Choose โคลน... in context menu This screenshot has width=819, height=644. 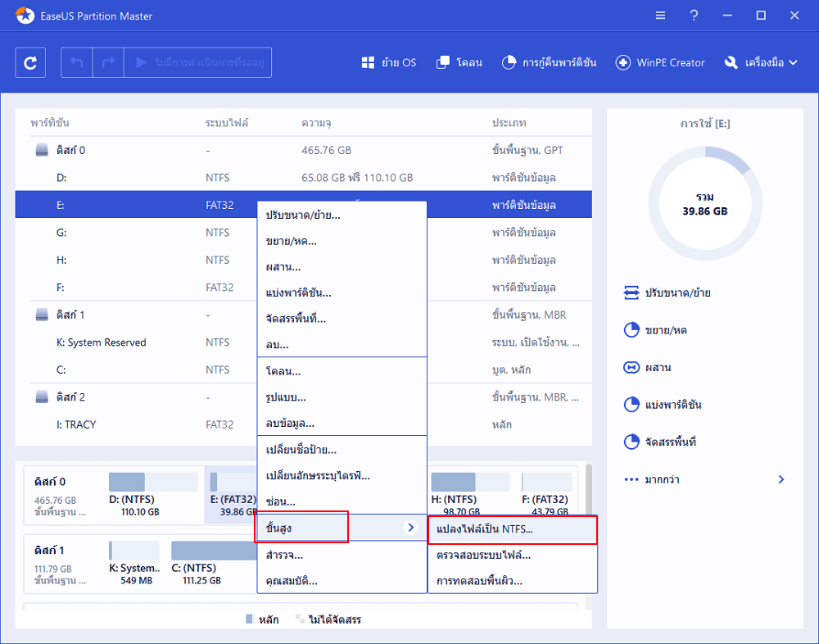(342, 371)
